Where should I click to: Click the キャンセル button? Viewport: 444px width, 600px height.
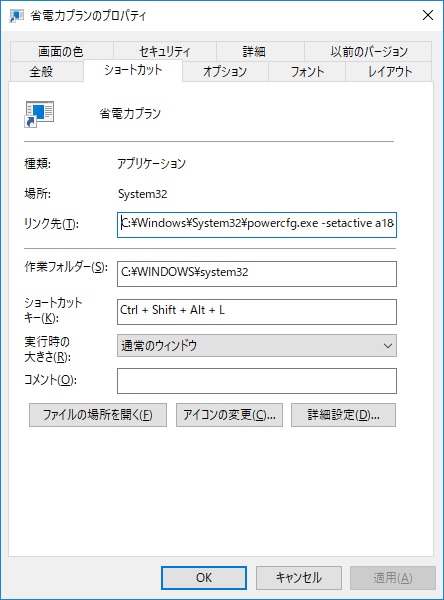[299, 578]
